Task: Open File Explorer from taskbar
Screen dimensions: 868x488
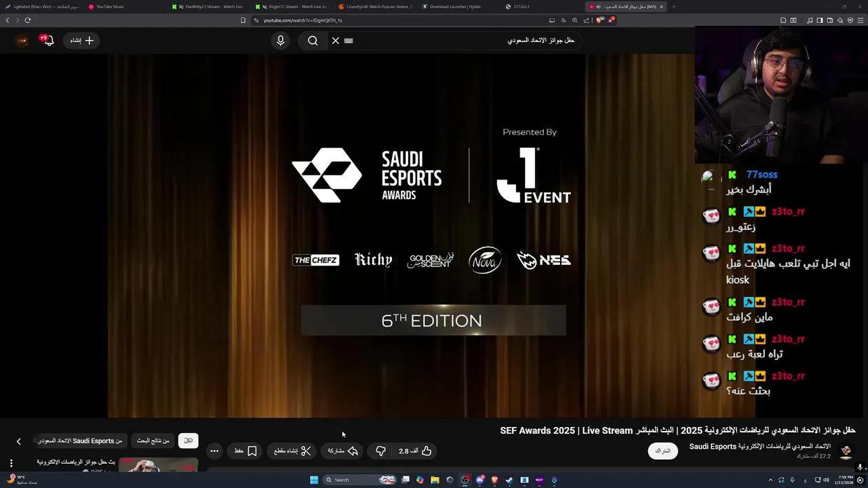Action: 435,480
